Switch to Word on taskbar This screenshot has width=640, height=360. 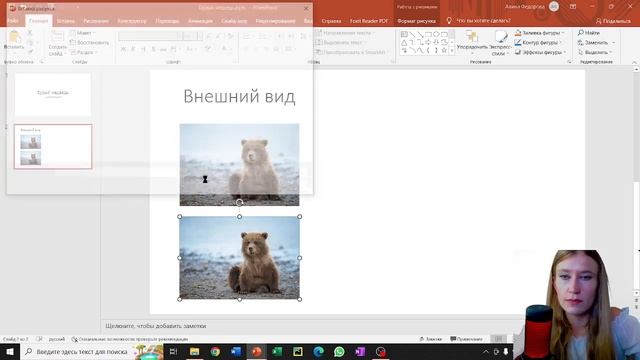pos(236,351)
